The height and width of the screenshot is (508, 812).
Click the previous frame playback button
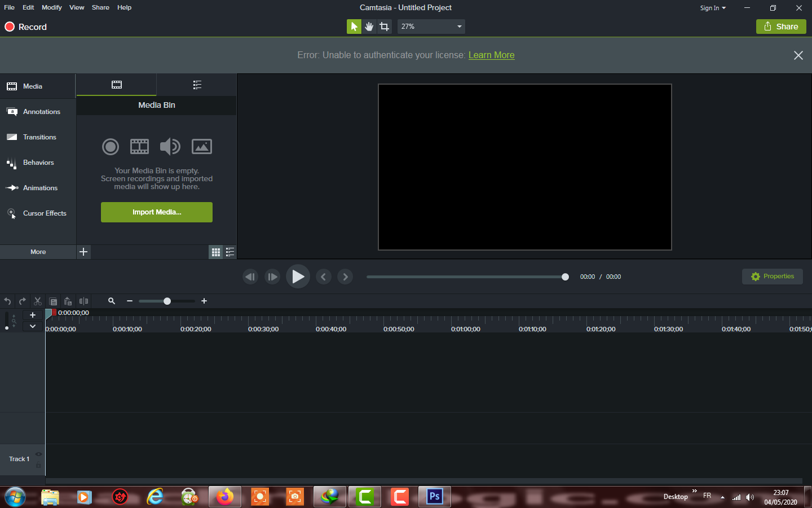click(250, 277)
